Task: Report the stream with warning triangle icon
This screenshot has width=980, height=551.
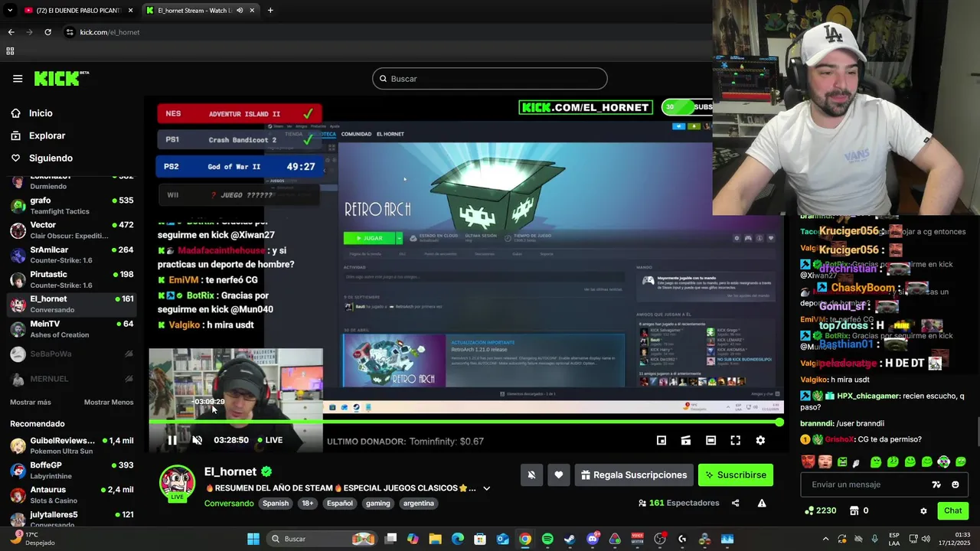Action: click(762, 503)
